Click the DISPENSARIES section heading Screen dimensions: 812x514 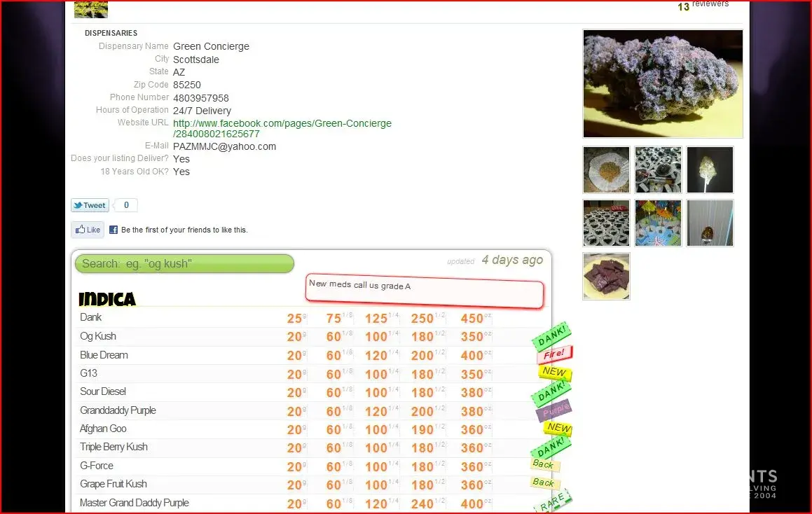click(111, 33)
